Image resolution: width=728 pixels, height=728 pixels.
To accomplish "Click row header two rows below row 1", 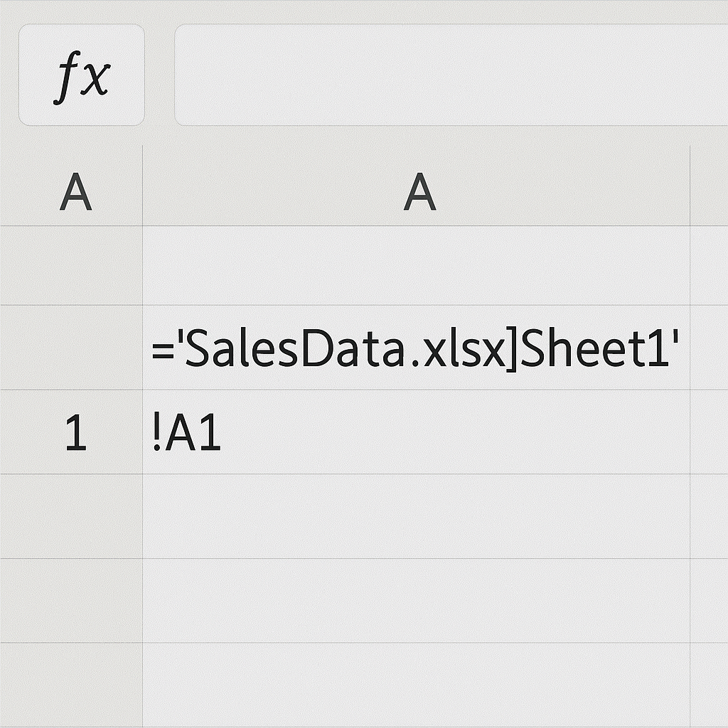I will pos(71,601).
